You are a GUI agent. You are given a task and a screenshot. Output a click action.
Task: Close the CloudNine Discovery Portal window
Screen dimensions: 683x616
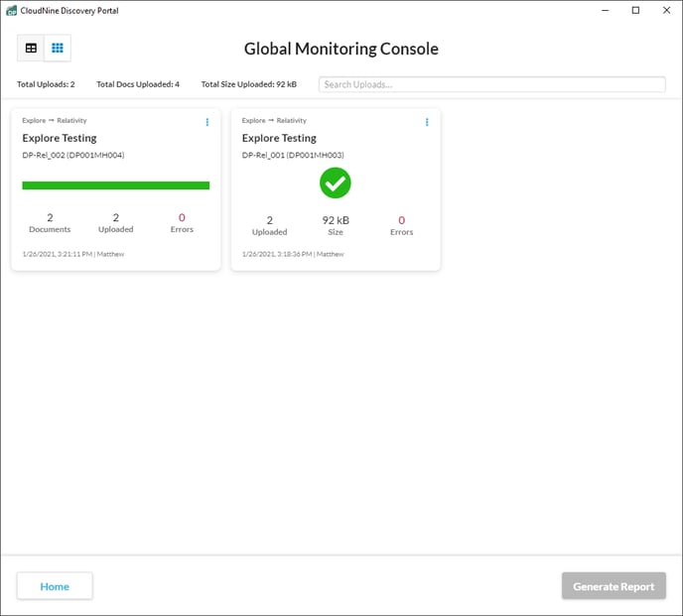pos(666,11)
